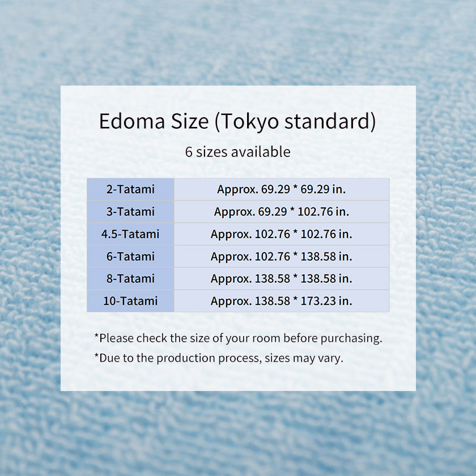The width and height of the screenshot is (476, 476).
Task: Select the "(Tokyo standard)" heading text
Action: (x=295, y=121)
